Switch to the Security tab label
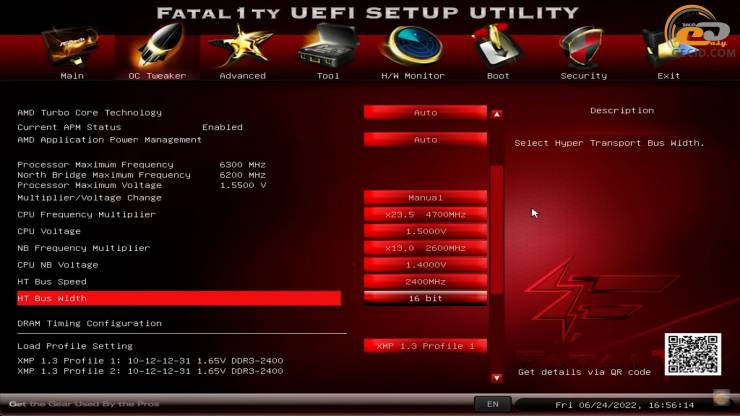Screen dimensions: 740x416 tap(584, 76)
